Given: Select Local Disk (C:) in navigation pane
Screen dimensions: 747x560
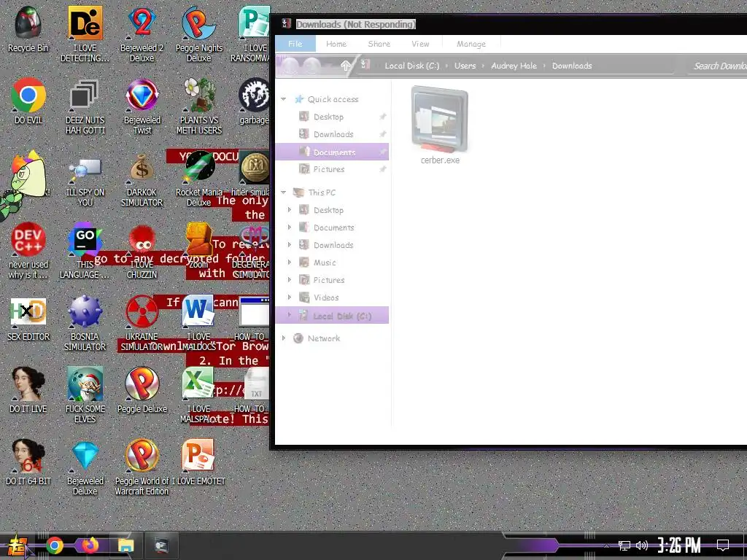Looking at the screenshot, I should (x=332, y=316).
